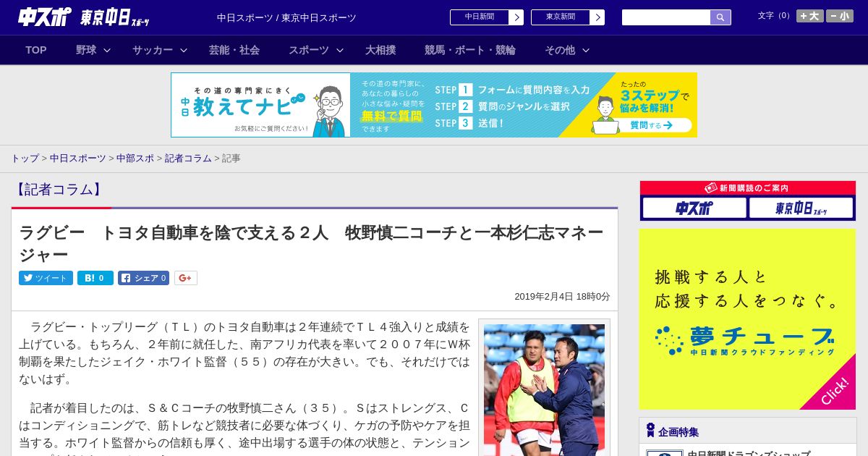Click the 夢チューブ crowdfunding ad
Image resolution: width=868 pixels, height=456 pixels.
click(x=747, y=319)
